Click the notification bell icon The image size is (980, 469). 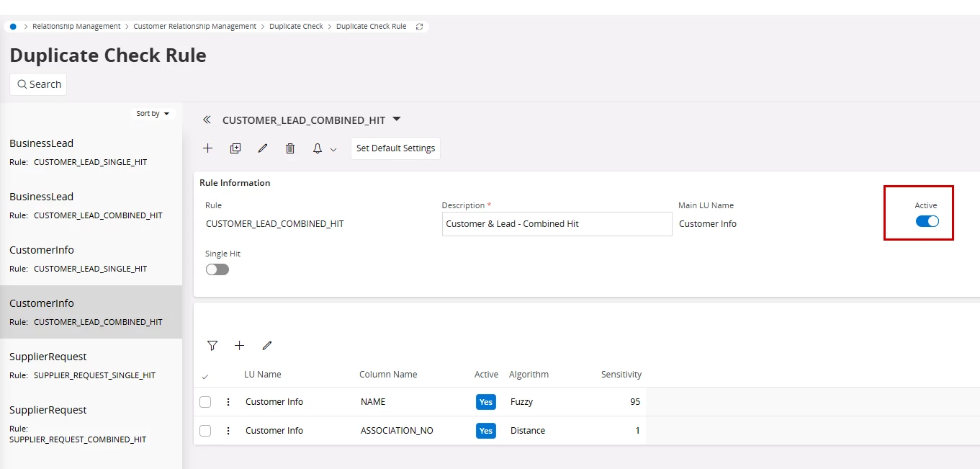tap(318, 148)
